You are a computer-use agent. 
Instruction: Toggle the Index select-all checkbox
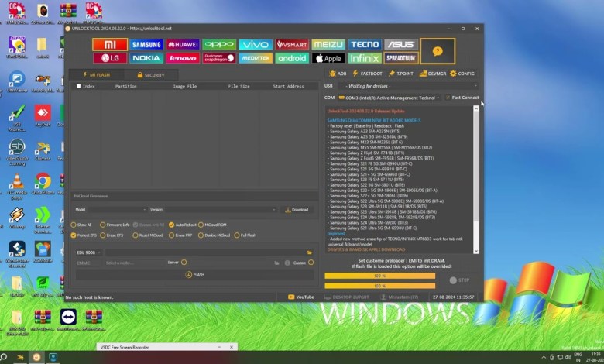(x=78, y=86)
